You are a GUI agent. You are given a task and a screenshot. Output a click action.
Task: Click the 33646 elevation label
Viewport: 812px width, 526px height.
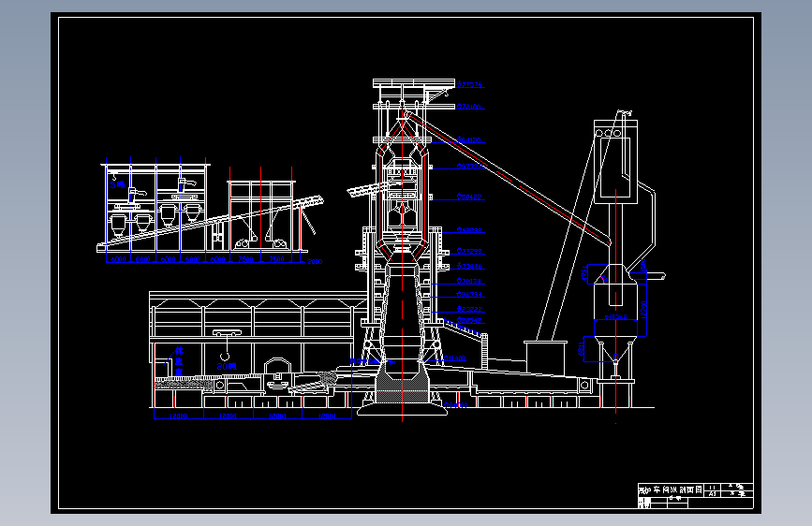pyautogui.click(x=470, y=267)
